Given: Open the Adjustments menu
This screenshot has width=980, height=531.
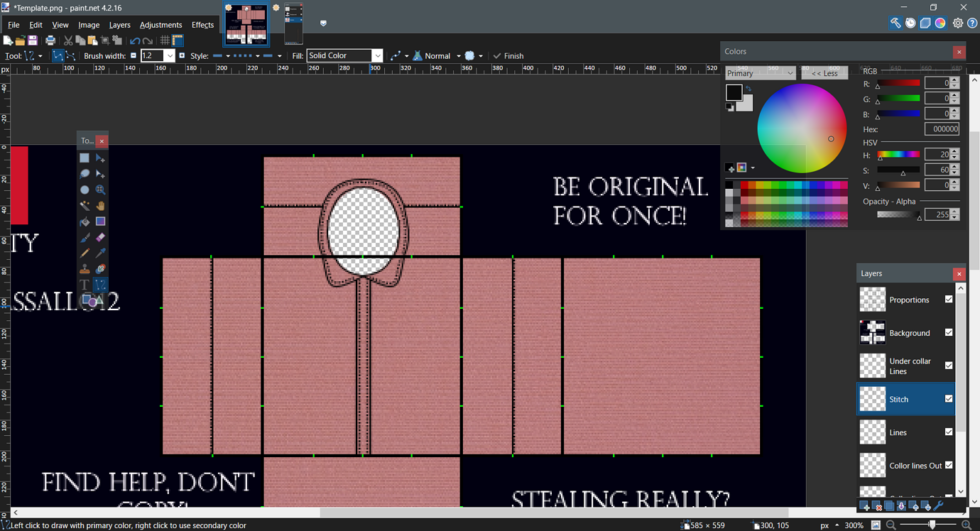Looking at the screenshot, I should 161,24.
